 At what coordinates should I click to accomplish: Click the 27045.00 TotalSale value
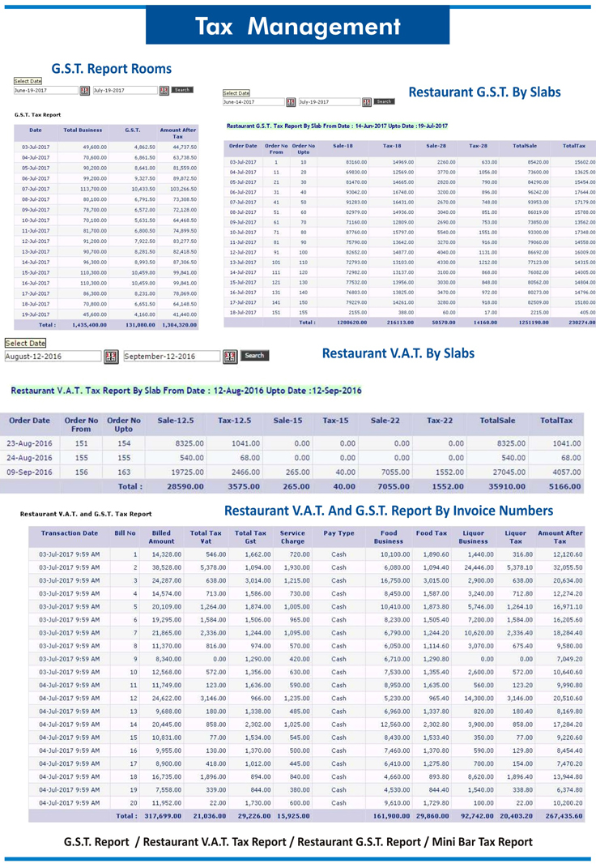click(x=509, y=472)
